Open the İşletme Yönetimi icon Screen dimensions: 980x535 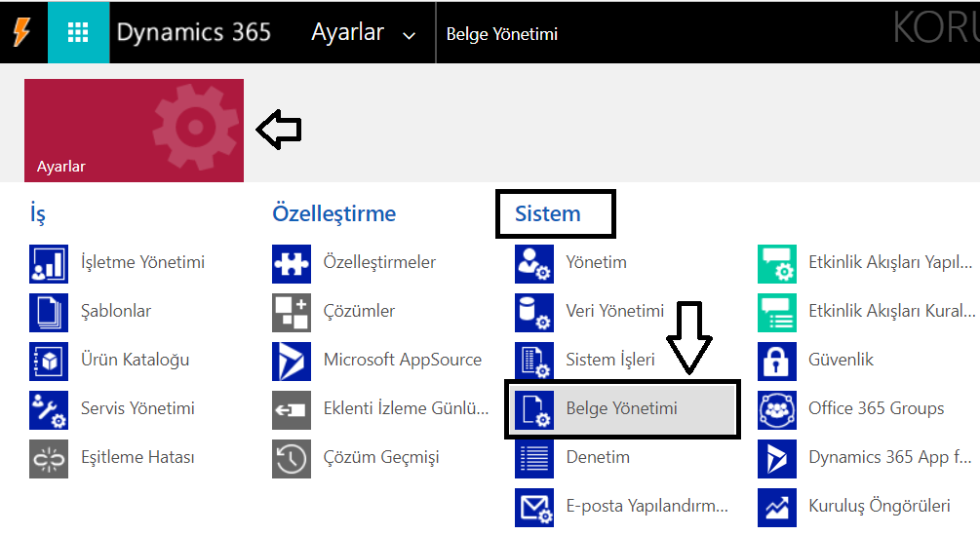tap(49, 264)
